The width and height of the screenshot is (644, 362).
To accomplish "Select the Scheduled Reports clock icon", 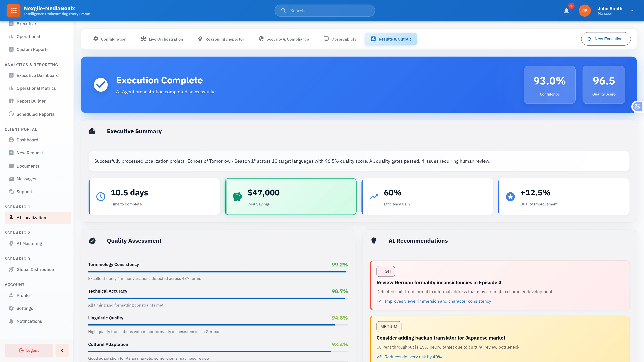I will click(x=11, y=114).
